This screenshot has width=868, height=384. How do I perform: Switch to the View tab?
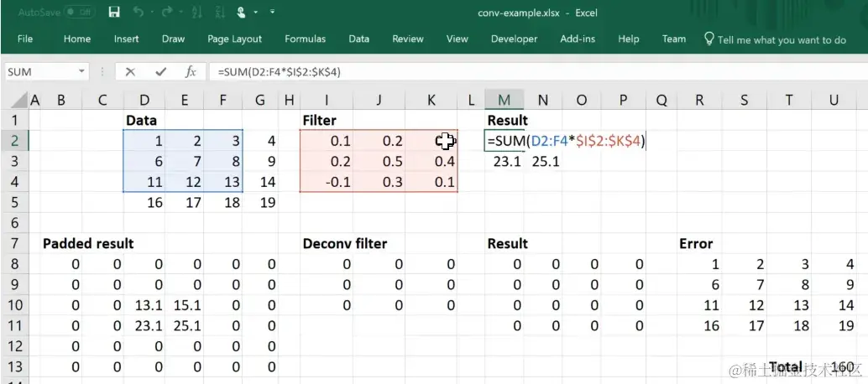click(x=458, y=39)
